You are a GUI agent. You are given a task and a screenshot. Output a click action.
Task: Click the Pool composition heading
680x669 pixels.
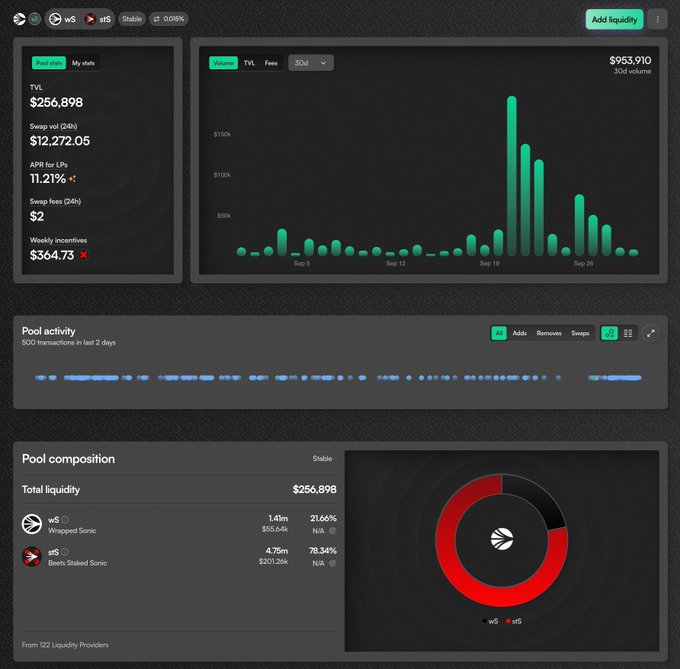(x=69, y=459)
